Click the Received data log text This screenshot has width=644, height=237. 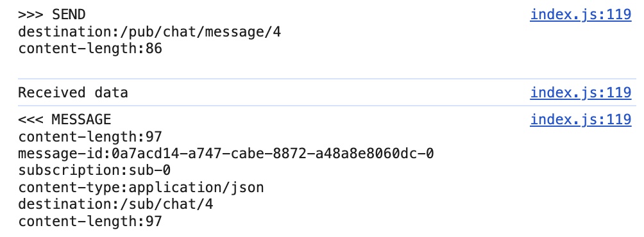tap(73, 93)
